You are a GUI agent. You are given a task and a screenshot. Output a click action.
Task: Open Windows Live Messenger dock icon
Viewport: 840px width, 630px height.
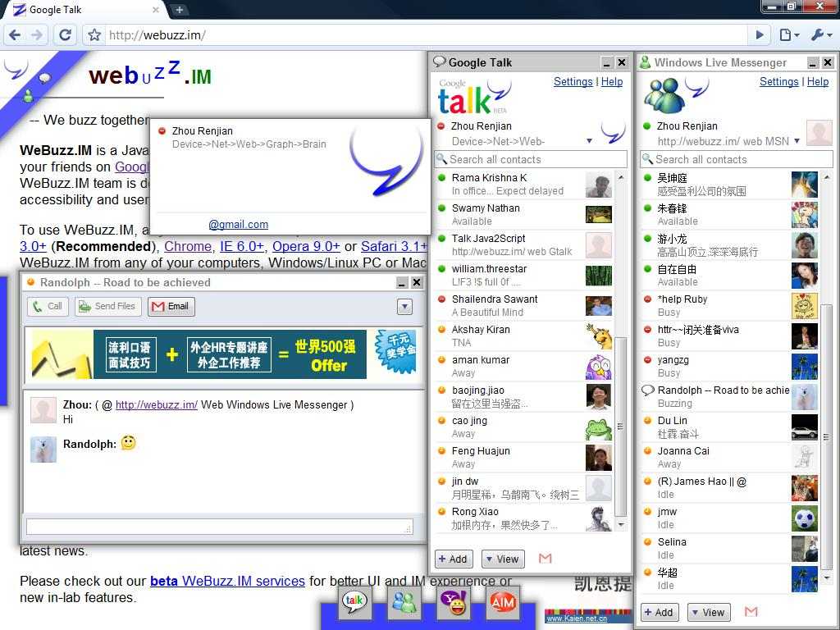point(404,602)
